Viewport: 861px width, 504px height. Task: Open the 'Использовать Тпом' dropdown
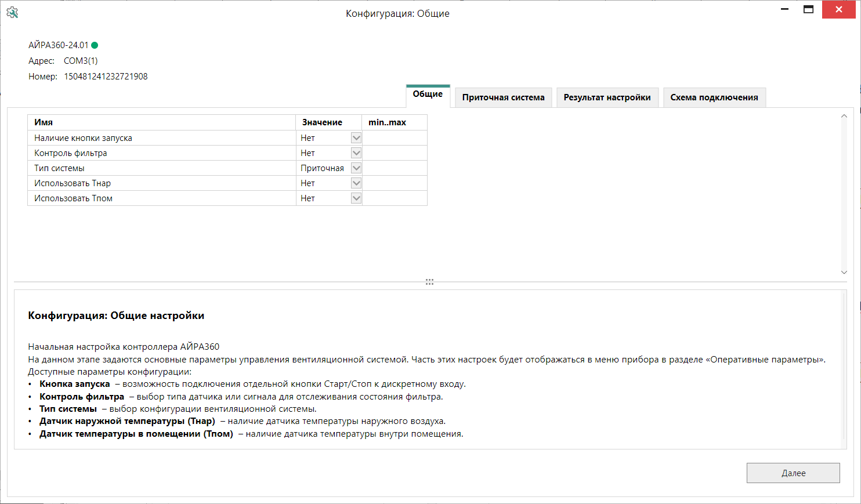356,198
